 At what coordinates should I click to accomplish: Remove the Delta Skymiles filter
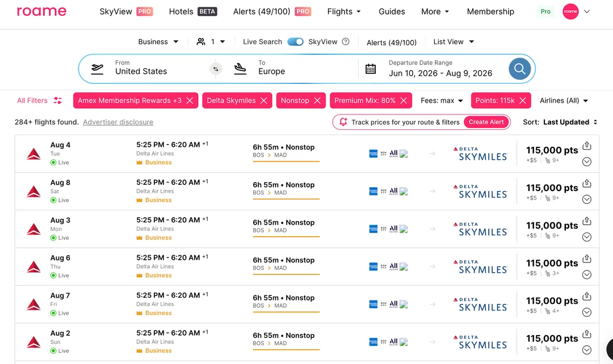(263, 100)
